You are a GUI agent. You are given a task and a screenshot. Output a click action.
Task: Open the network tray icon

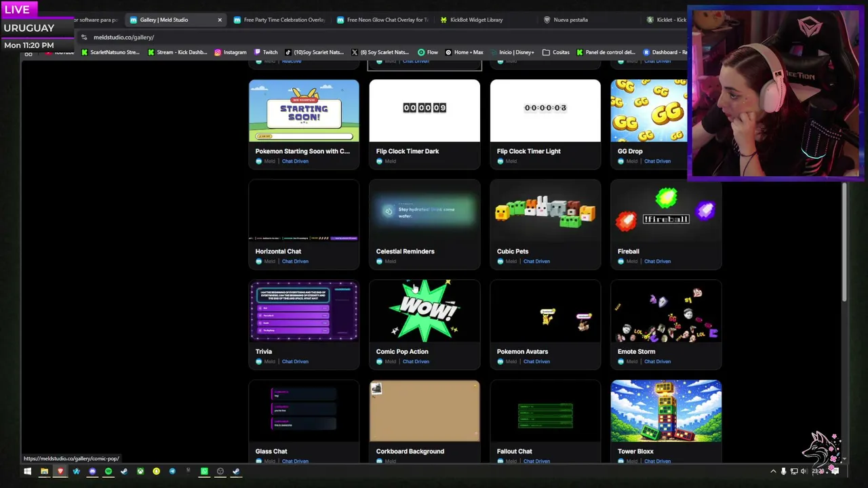tap(793, 471)
